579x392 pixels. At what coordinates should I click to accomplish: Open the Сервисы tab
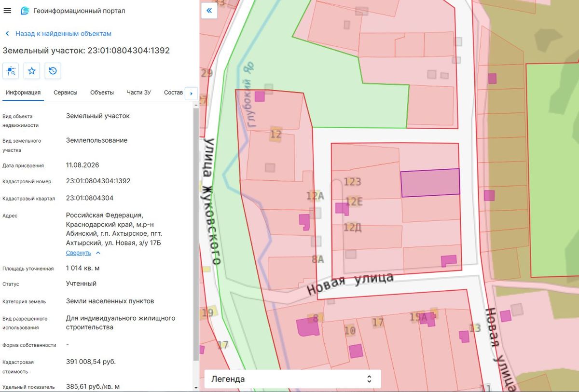click(66, 93)
